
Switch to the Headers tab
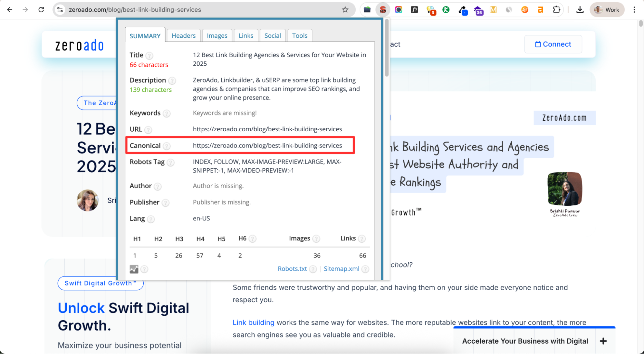[183, 35]
